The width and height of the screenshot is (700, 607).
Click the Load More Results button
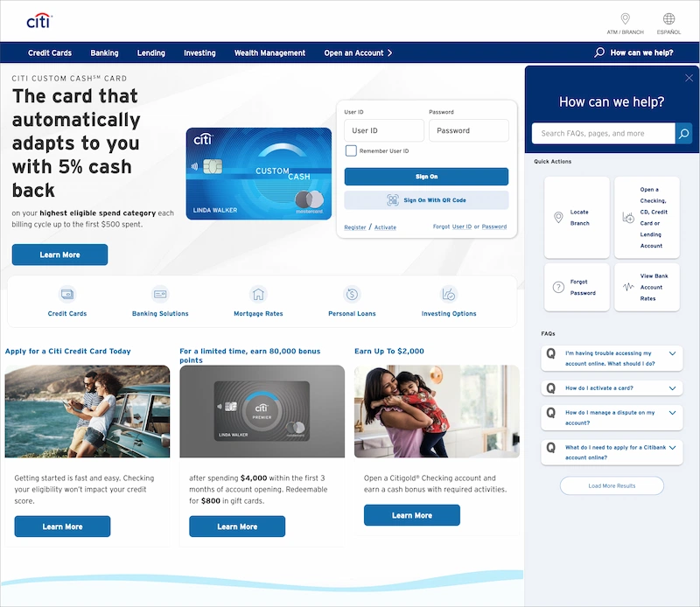[x=612, y=485]
